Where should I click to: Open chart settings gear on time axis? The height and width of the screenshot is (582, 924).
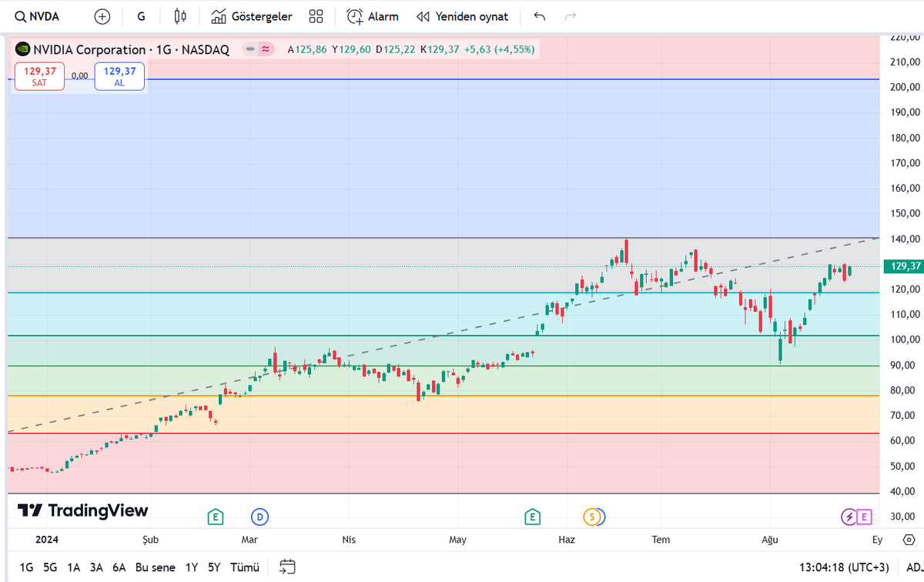[909, 540]
